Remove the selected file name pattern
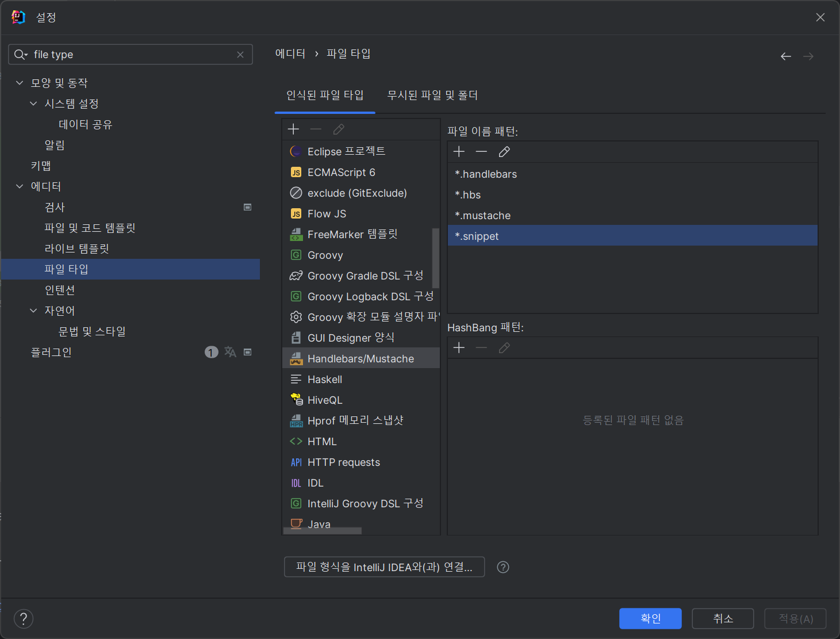 (x=481, y=152)
